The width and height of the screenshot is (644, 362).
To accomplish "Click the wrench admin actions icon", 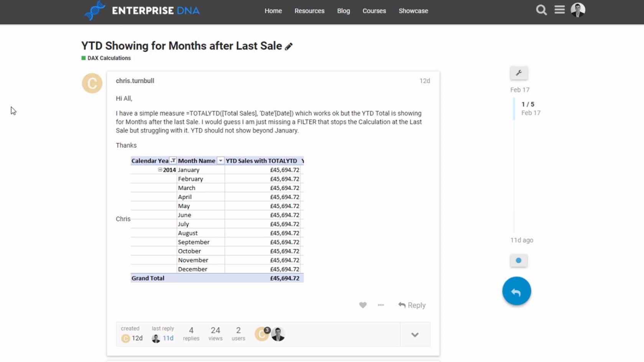I will 519,73.
